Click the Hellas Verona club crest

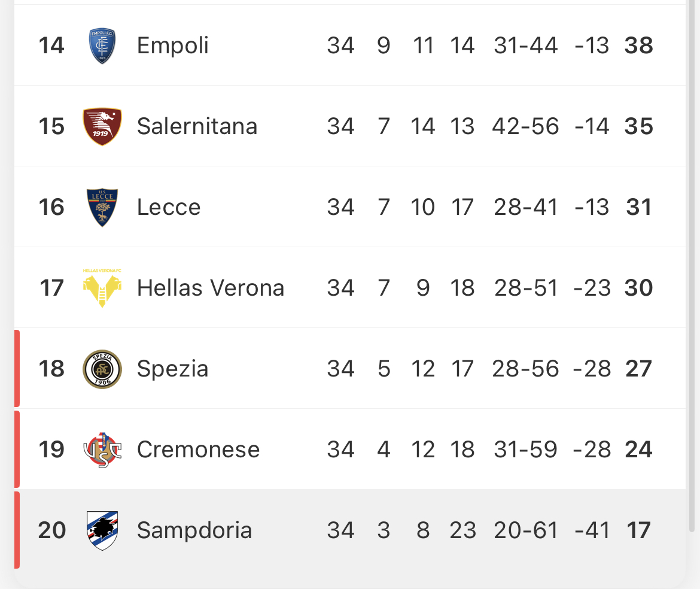point(102,288)
